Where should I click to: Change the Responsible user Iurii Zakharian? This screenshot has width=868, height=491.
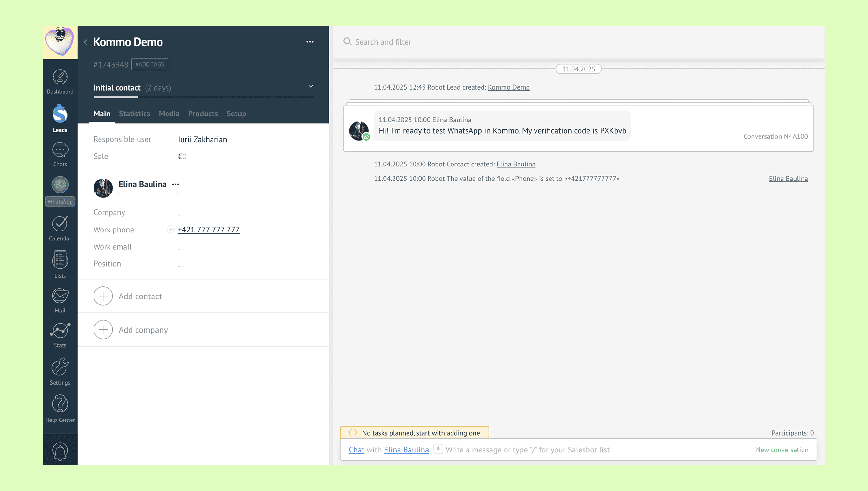click(x=203, y=139)
